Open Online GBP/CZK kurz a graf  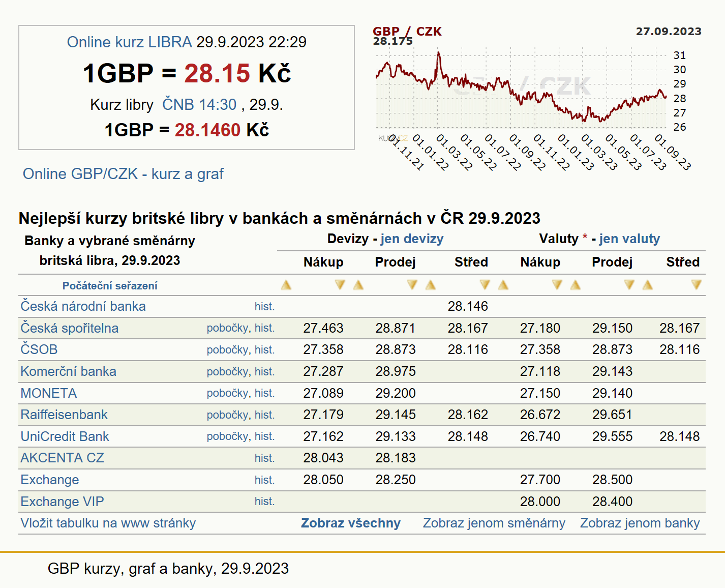(x=123, y=174)
